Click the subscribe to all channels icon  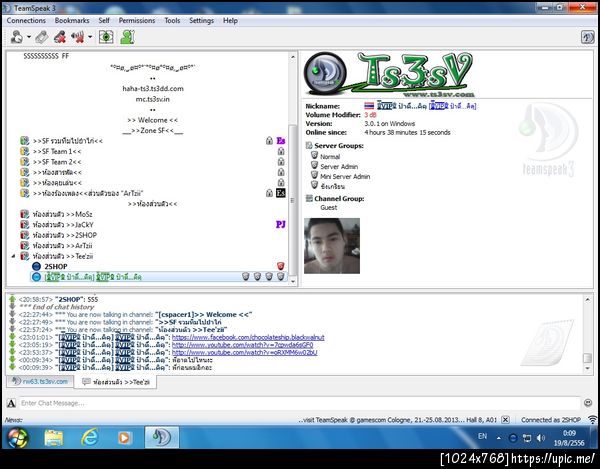click(106, 37)
